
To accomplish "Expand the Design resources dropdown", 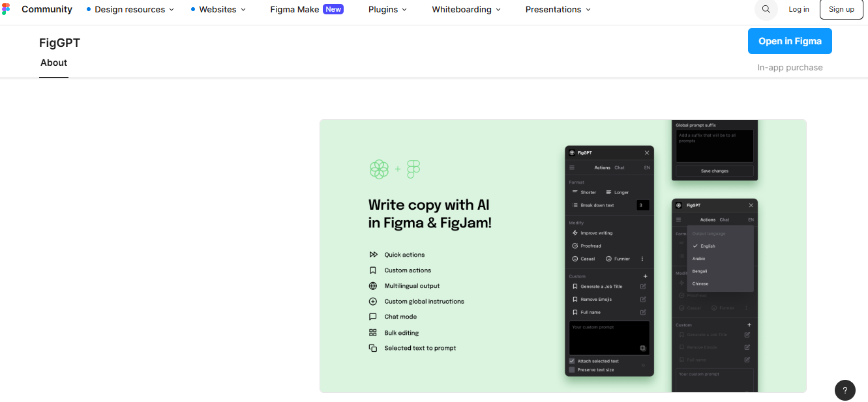I will pos(130,10).
